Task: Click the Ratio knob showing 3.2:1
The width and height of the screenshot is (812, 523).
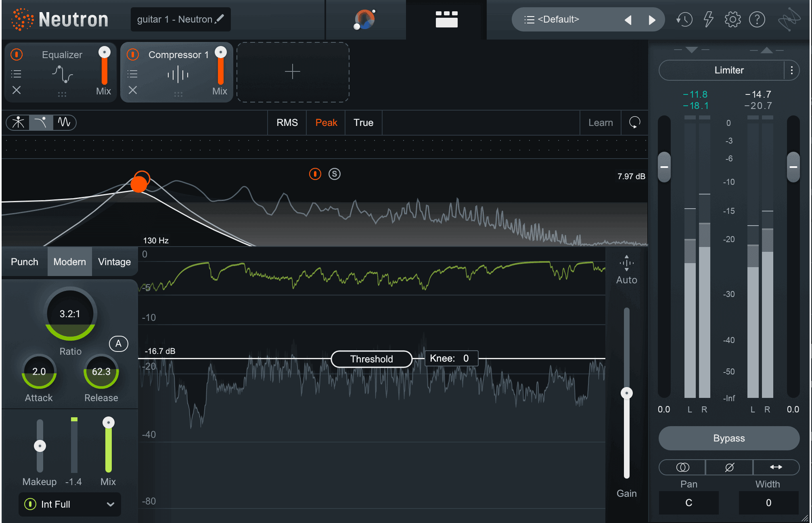Action: [x=70, y=314]
